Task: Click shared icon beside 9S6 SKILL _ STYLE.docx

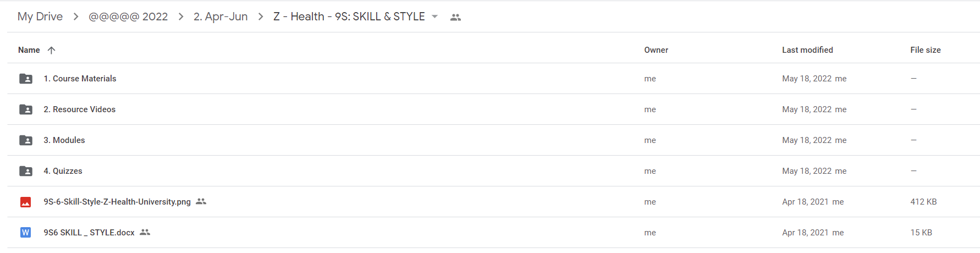Action: click(x=145, y=232)
